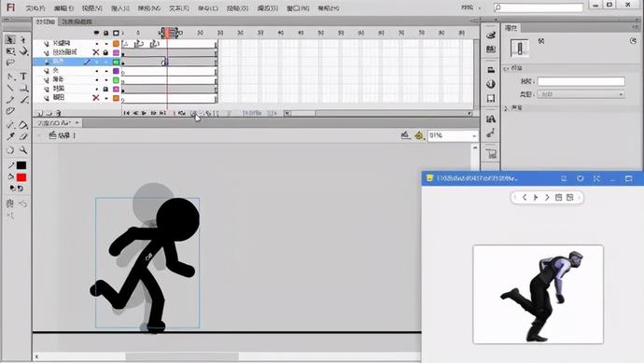
Task: Click the New Layer icon
Action: (x=40, y=113)
